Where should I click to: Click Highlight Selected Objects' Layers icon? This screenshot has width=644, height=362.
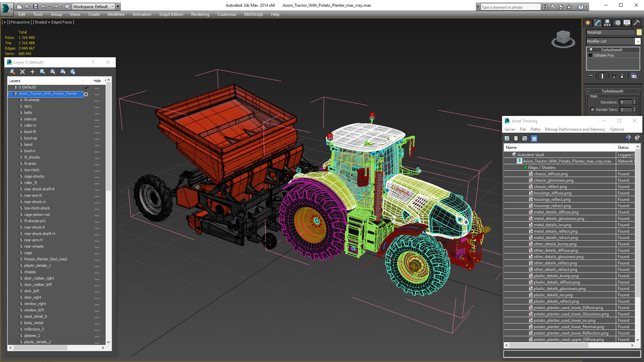[53, 72]
